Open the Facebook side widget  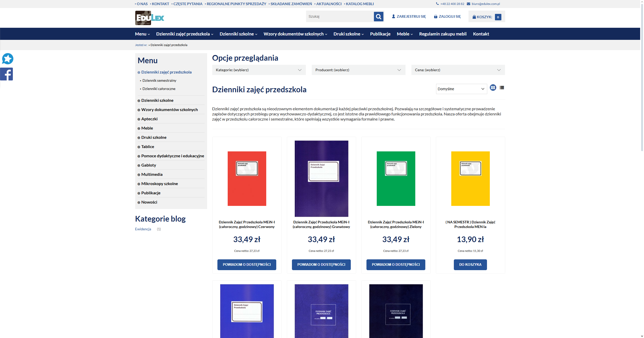[6, 74]
